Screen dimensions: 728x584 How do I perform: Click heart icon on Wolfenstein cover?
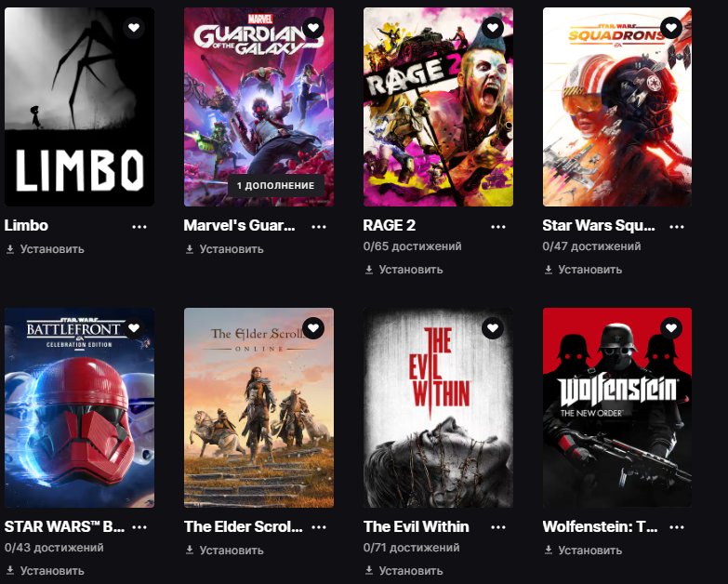pyautogui.click(x=671, y=328)
